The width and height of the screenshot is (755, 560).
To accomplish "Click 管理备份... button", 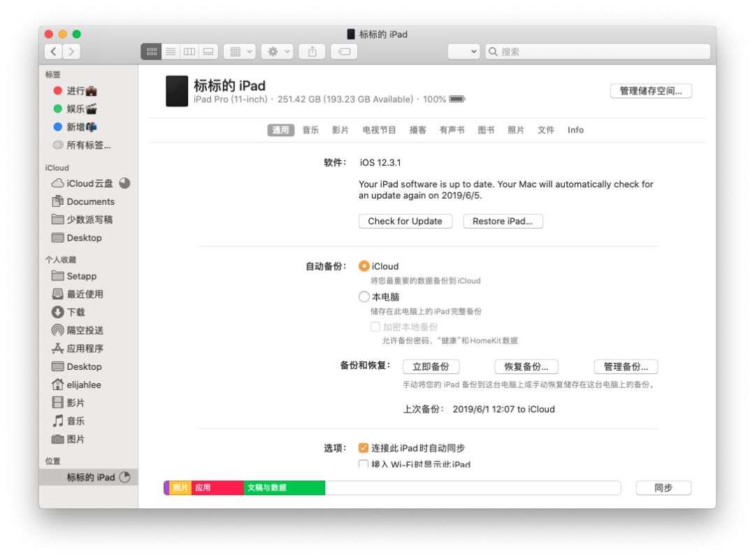I will pyautogui.click(x=626, y=366).
